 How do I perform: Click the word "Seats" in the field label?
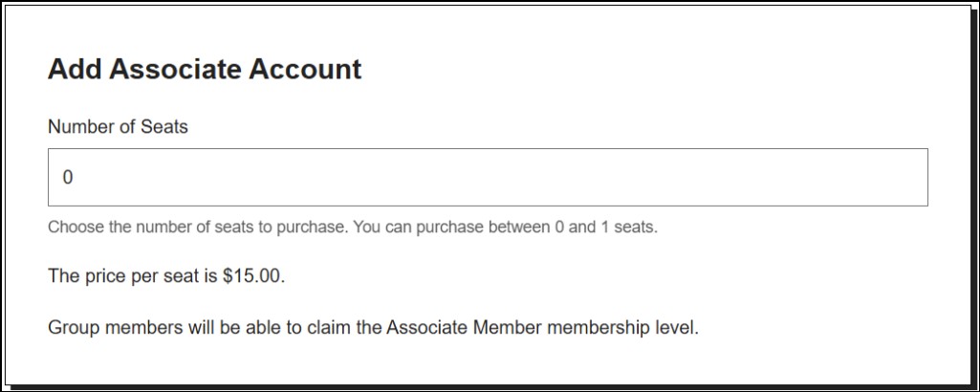(166, 126)
